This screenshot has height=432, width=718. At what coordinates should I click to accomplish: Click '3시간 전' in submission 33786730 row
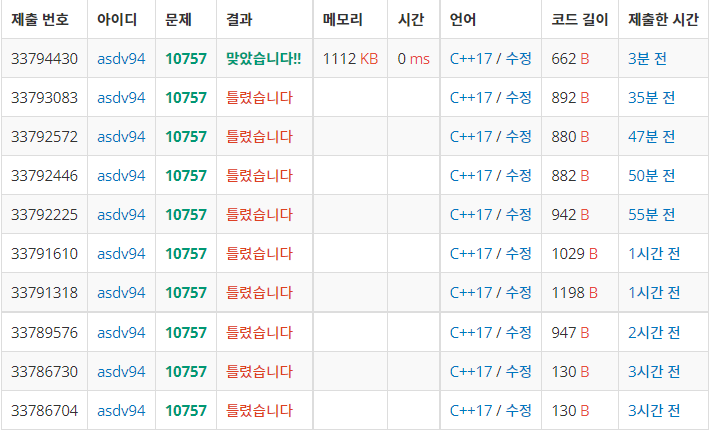pos(654,371)
